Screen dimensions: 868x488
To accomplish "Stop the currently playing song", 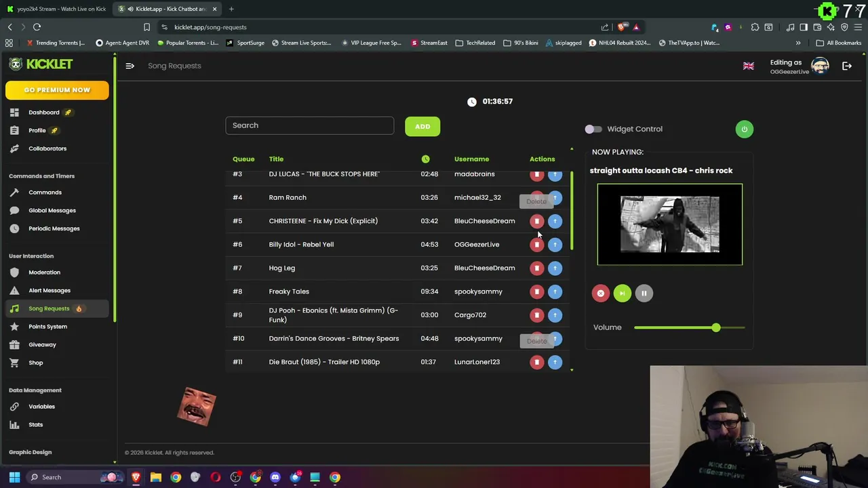I will 600,293.
